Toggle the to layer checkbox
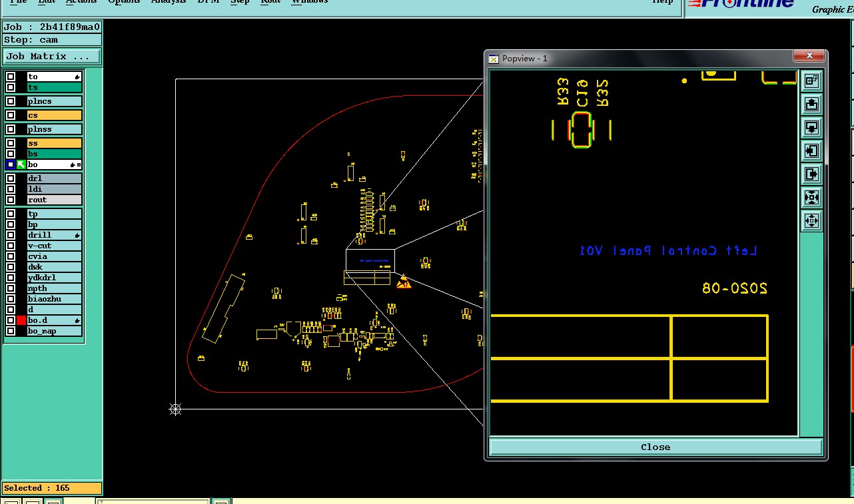Image resolution: width=854 pixels, height=504 pixels. point(11,77)
